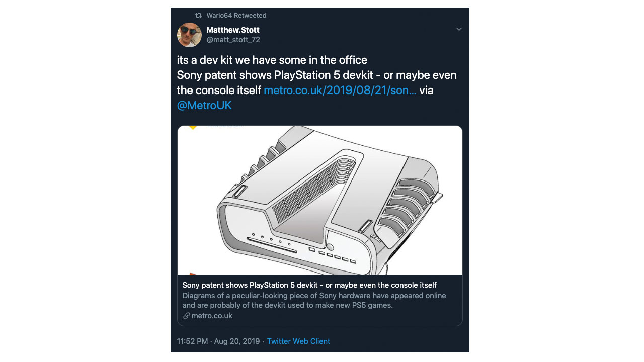Open the card headline about Sony patent

click(309, 285)
